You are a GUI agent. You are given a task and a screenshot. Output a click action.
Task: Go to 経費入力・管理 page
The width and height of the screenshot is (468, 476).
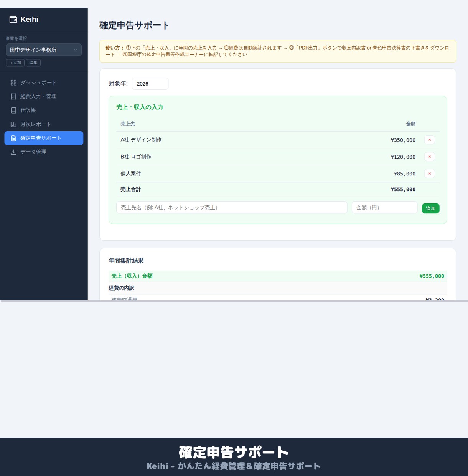click(x=44, y=96)
